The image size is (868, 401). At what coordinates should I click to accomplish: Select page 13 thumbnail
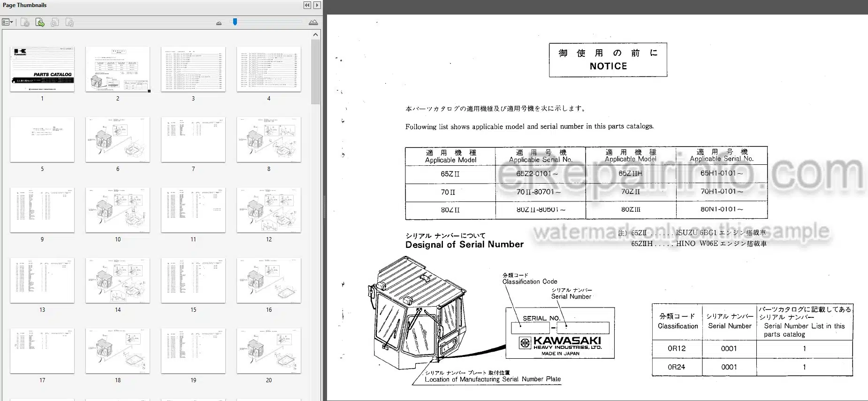tap(42, 280)
